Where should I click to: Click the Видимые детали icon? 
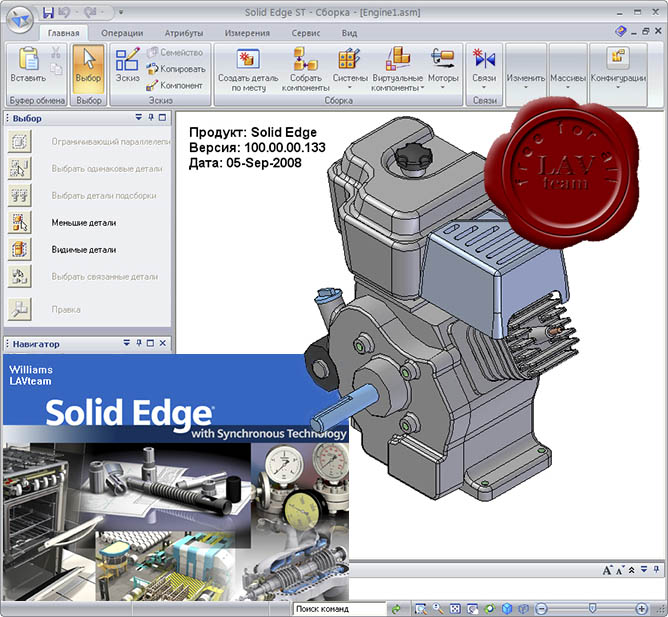pos(19,249)
